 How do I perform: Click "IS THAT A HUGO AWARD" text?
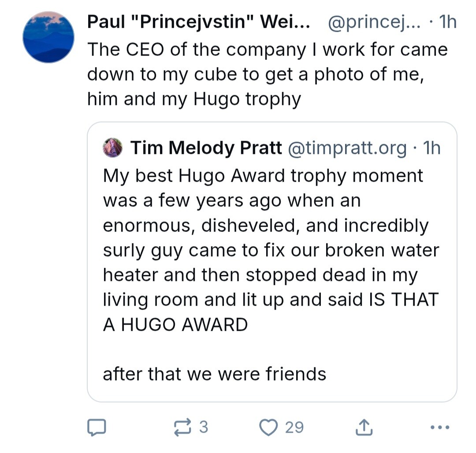(x=271, y=312)
